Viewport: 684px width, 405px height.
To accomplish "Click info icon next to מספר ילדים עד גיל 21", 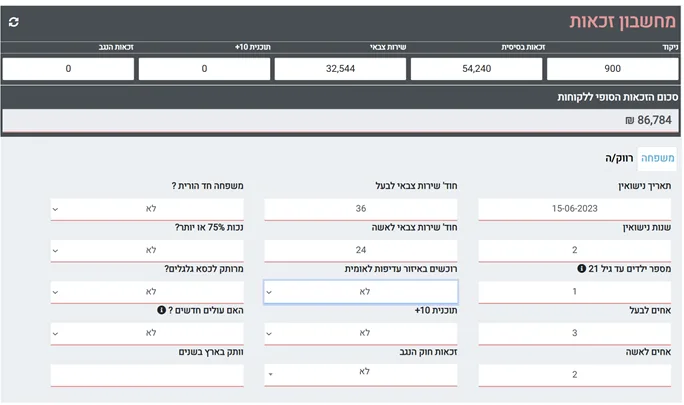I will (x=581, y=268).
